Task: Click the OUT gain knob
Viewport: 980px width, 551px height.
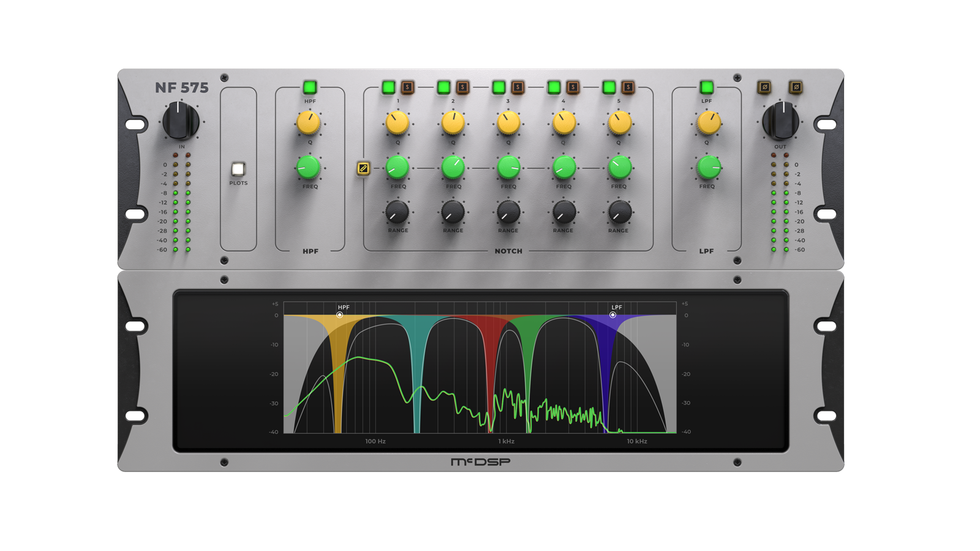Action: [x=780, y=121]
